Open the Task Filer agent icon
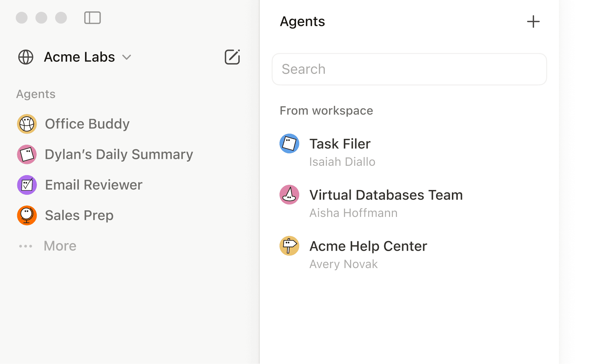The height and width of the screenshot is (364, 597). coord(289,143)
